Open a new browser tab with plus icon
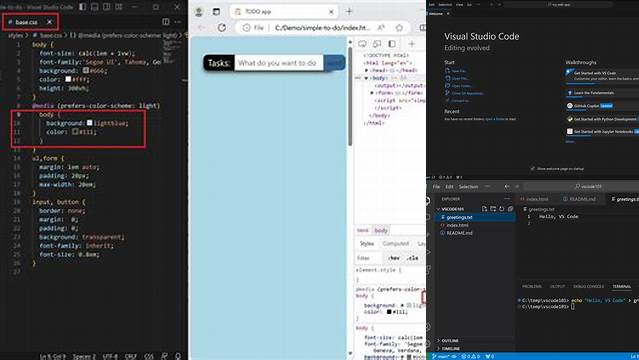The width and height of the screenshot is (639, 360). (x=349, y=11)
